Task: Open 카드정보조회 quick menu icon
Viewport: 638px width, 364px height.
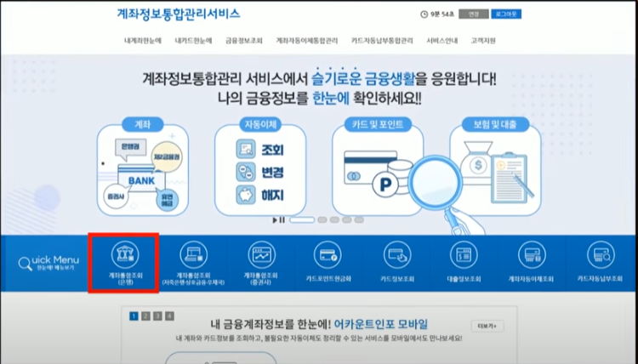Action: [397, 255]
